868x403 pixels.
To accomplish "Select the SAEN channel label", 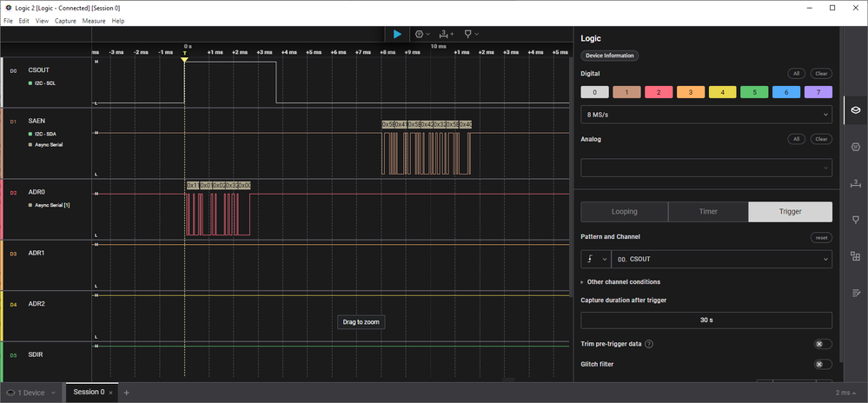I will [x=36, y=120].
